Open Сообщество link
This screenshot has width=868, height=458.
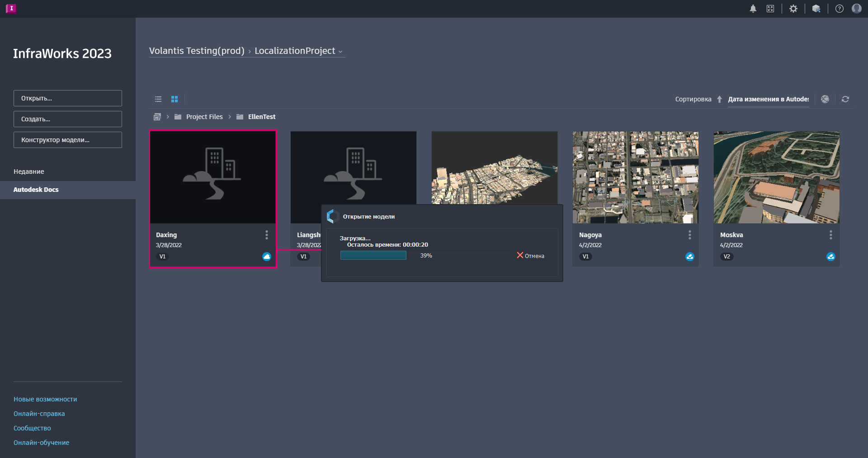tap(32, 428)
